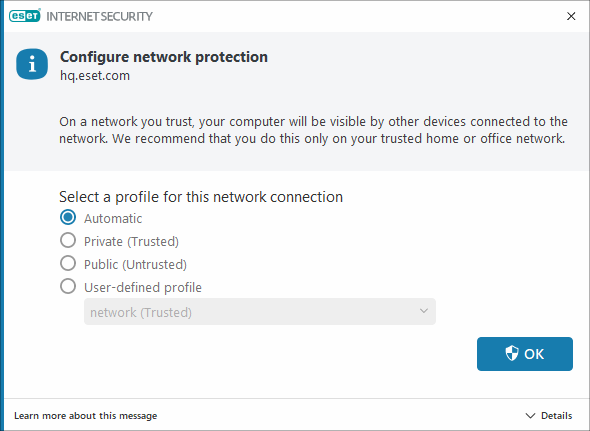
Task: Select the Public (Untrusted) radio button
Action: (x=68, y=263)
